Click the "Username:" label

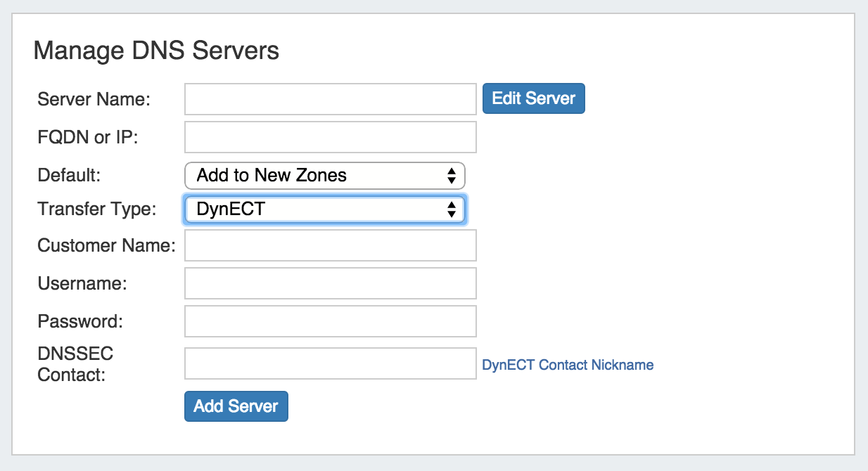click(x=82, y=283)
